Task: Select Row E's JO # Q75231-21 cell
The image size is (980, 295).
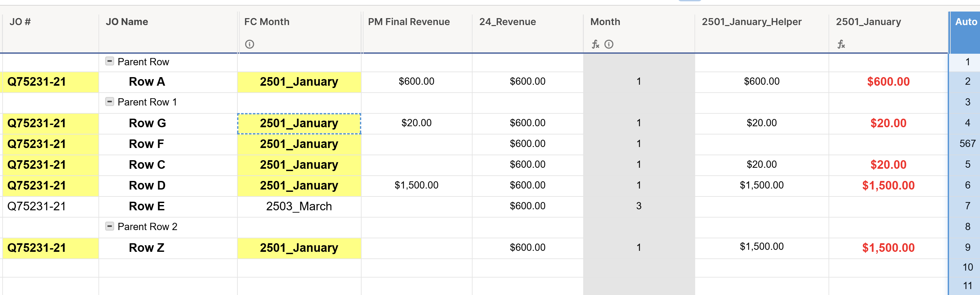Action: [x=50, y=206]
